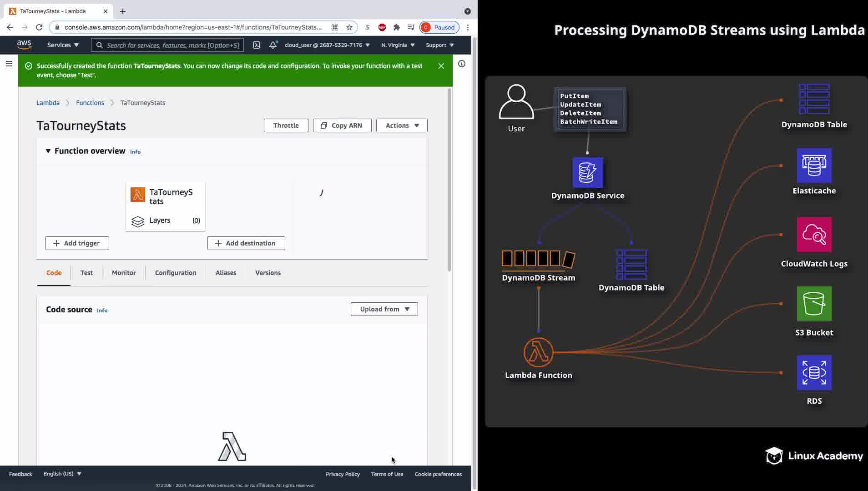Bookmark this page with the star icon
The image size is (868, 491).
[349, 27]
